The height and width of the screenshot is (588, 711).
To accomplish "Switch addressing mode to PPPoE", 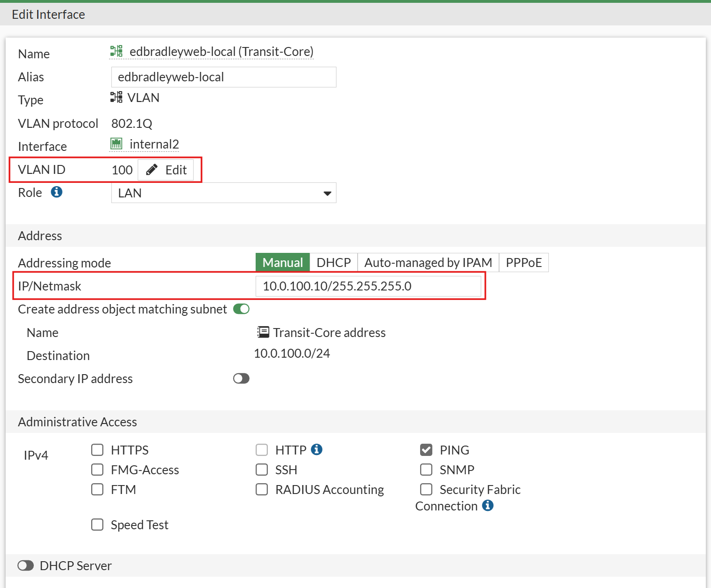I will point(523,262).
